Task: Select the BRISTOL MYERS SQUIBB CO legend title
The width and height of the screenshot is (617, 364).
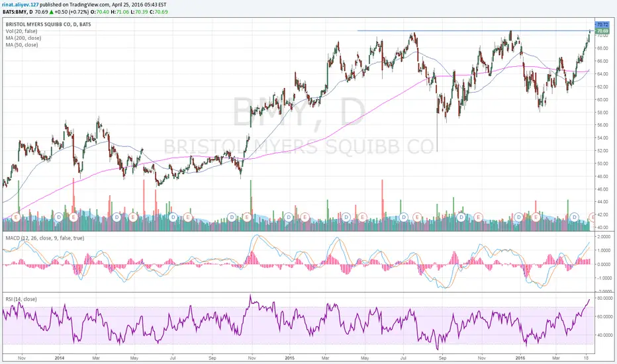Action: pyautogui.click(x=48, y=24)
